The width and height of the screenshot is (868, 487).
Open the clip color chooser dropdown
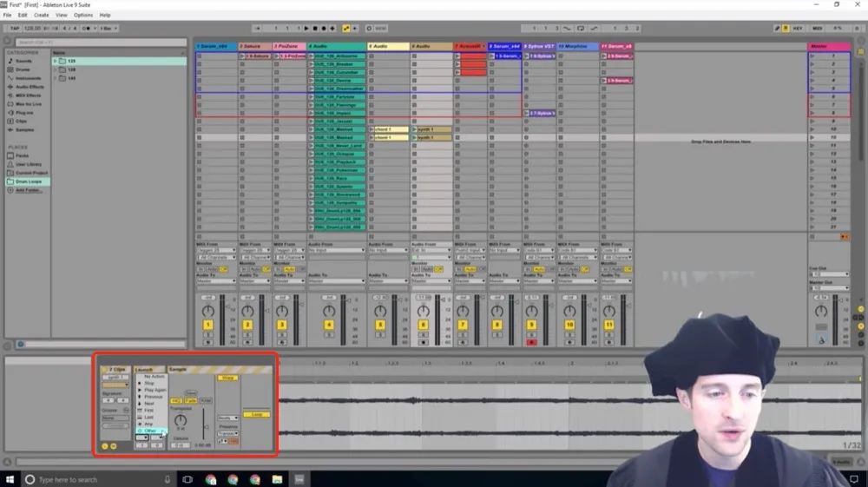coord(115,385)
